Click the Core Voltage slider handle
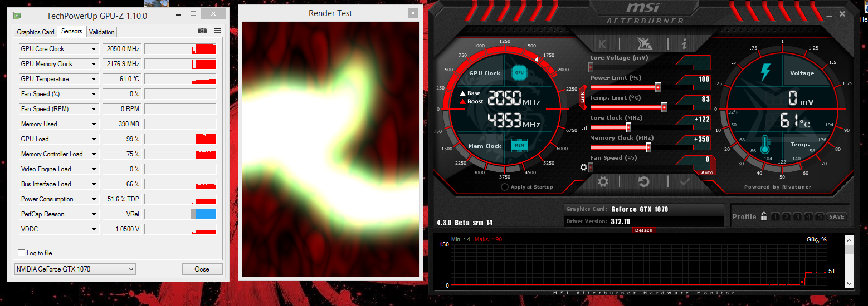The width and height of the screenshot is (868, 306). pyautogui.click(x=591, y=67)
